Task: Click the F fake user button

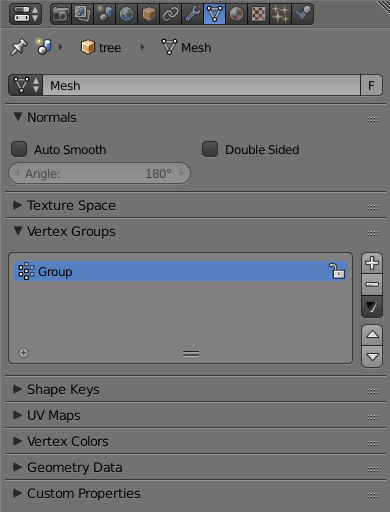Action: (371, 85)
